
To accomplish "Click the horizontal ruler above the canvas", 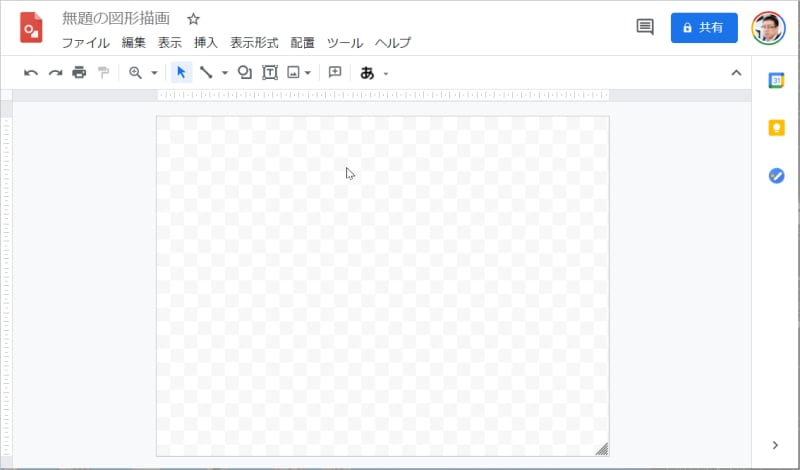I will pos(383,95).
